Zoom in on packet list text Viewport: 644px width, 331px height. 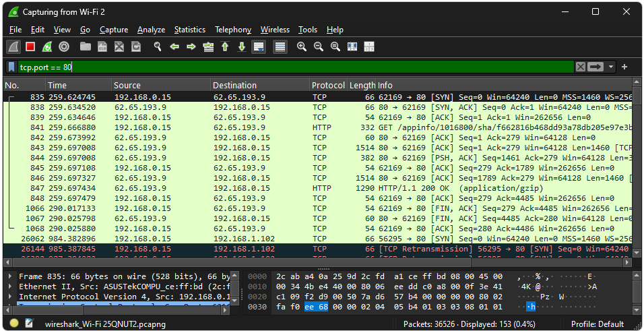(x=301, y=47)
